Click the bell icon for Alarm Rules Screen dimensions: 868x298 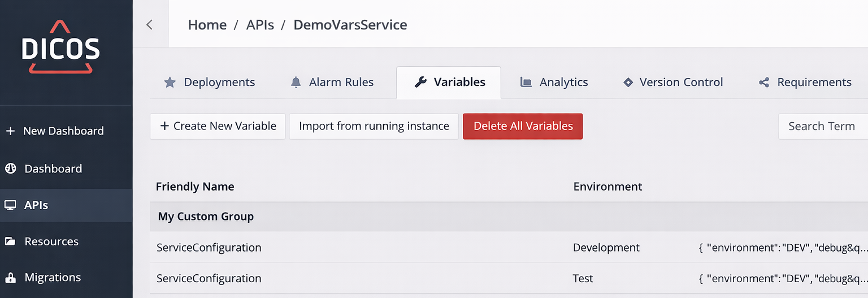tap(296, 83)
